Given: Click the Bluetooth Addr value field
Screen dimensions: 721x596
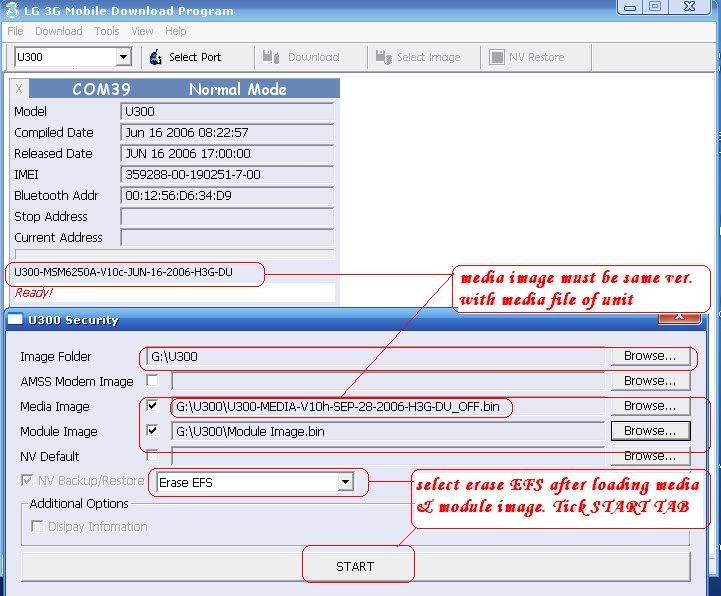Looking at the screenshot, I should pyautogui.click(x=227, y=196).
